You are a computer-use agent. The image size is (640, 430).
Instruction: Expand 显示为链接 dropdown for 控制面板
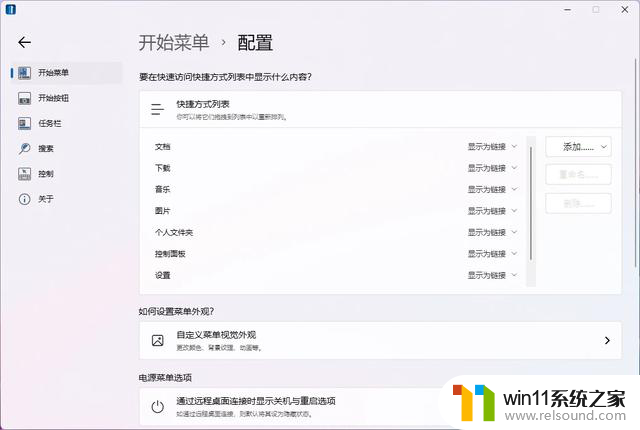492,254
